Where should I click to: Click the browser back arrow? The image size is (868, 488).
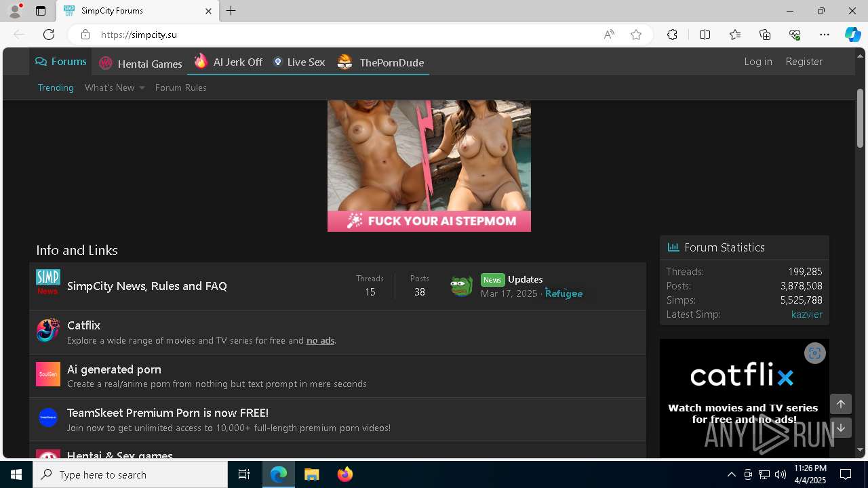19,35
